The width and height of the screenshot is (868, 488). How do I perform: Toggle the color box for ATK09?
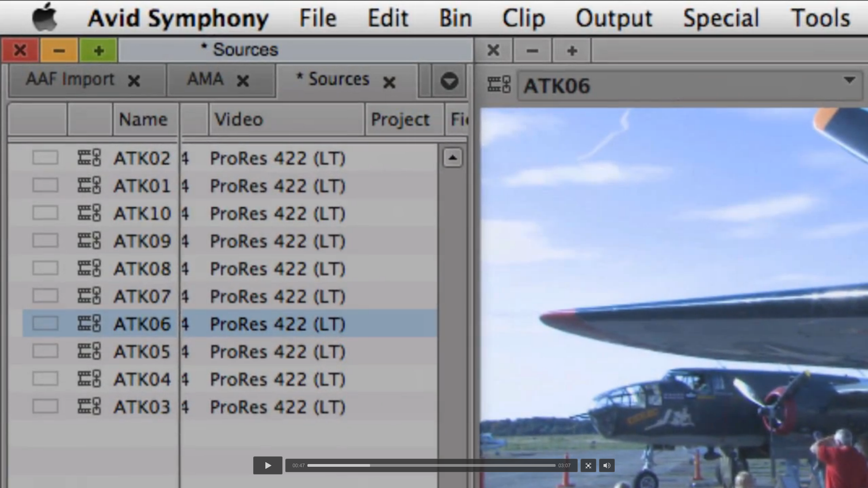click(x=45, y=241)
